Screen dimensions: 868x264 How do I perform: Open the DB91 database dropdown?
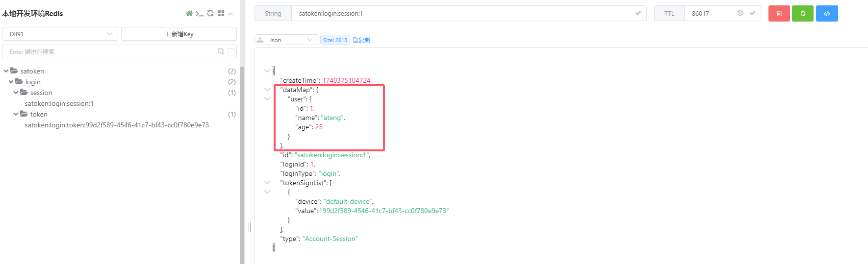60,34
